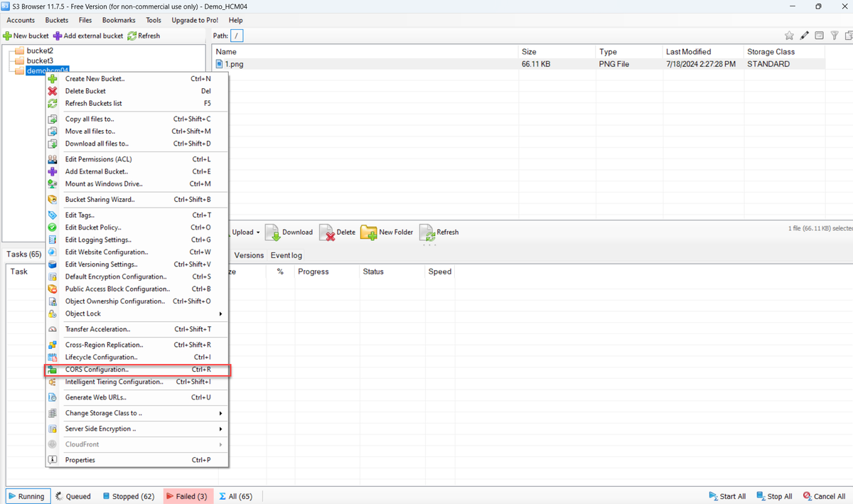Create a New Folder via the toolbar icon
Screen dimensions: 853x504
[369, 232]
